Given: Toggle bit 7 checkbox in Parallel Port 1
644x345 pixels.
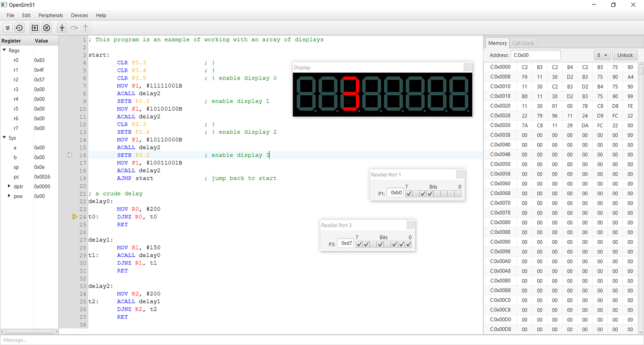Looking at the screenshot, I should (408, 193).
